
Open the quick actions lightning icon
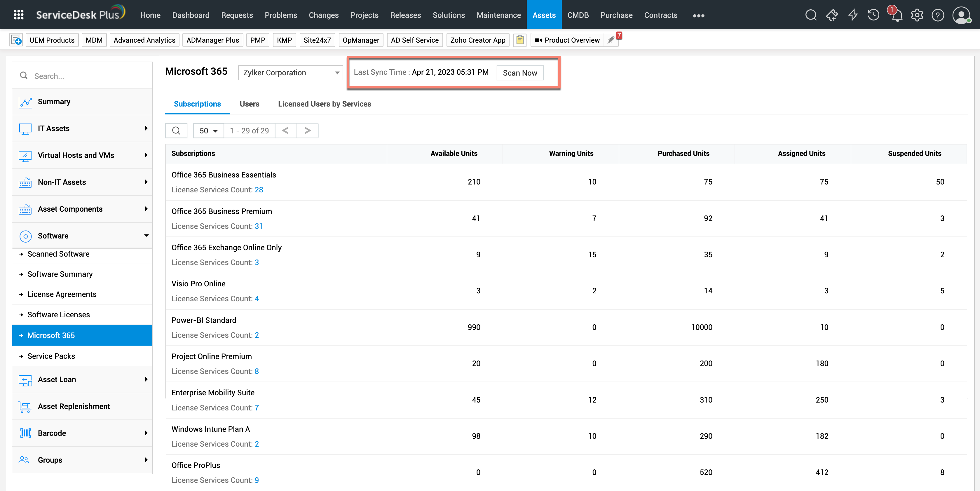853,15
